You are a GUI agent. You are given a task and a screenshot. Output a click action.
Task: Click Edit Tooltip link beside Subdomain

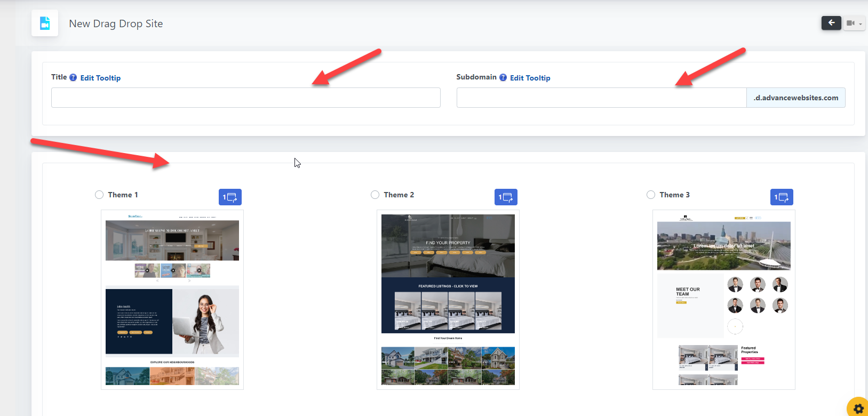[530, 78]
